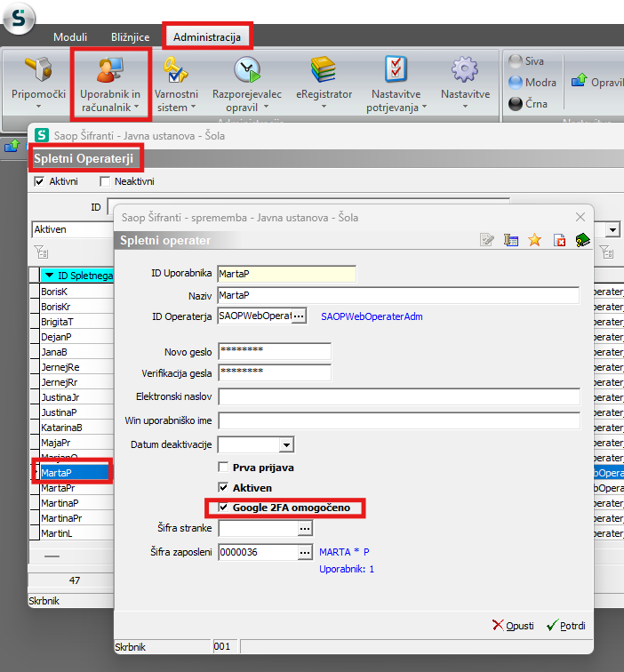Screen dimensions: 624x672
Task: Toggle the Neaktivni checkbox
Action: (105, 181)
